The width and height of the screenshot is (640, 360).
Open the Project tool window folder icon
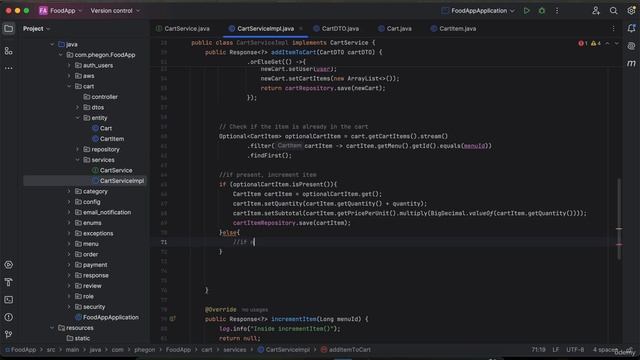tap(9, 29)
